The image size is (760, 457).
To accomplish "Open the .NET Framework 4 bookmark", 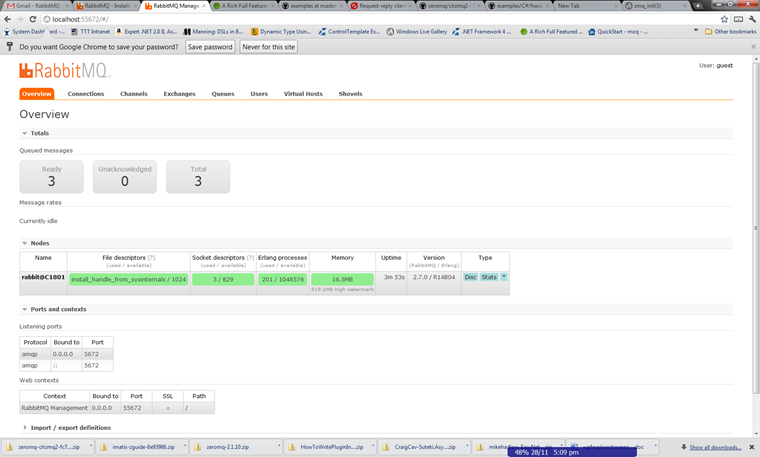I will [482, 32].
